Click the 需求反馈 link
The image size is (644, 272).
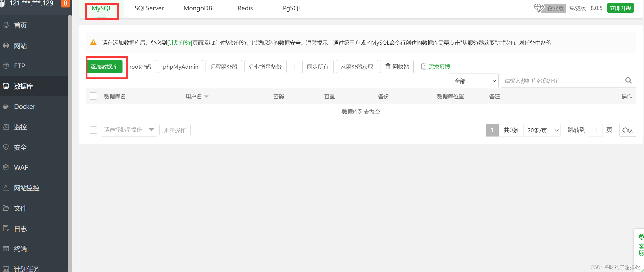(439, 67)
